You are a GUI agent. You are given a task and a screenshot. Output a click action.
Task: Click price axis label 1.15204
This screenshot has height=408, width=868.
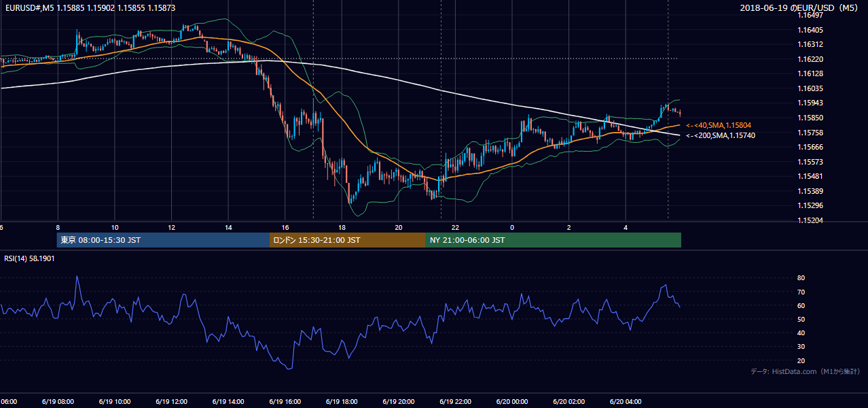pos(810,220)
